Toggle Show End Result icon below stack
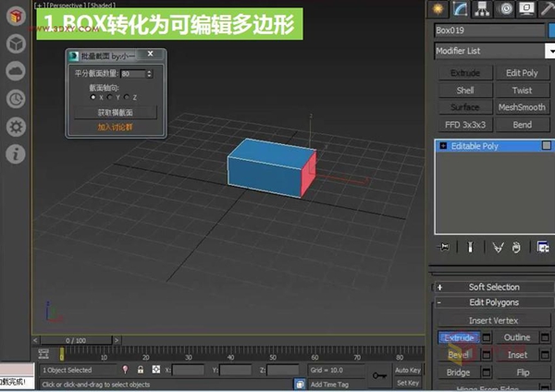The height and width of the screenshot is (392, 555). coord(471,247)
